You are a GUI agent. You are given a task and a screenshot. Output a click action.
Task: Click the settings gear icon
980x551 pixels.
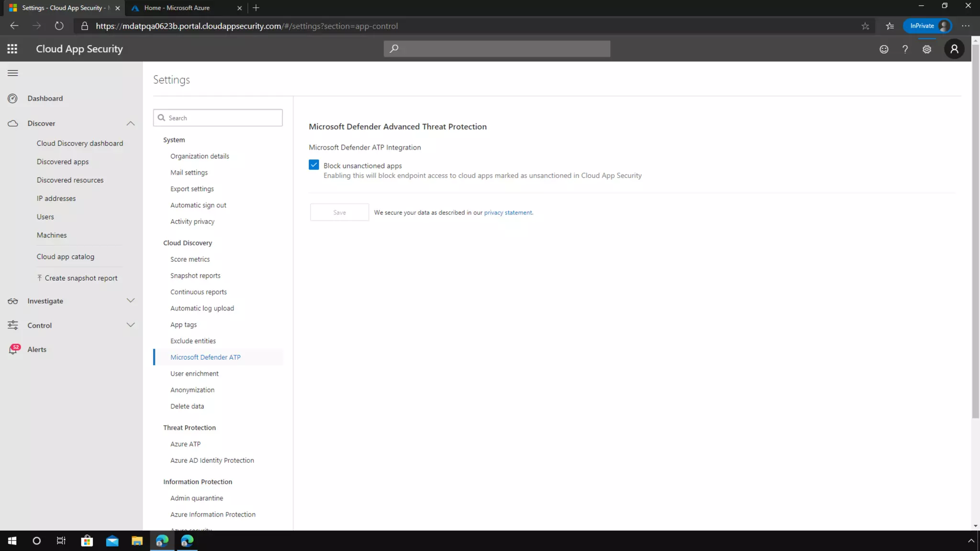pos(927,49)
